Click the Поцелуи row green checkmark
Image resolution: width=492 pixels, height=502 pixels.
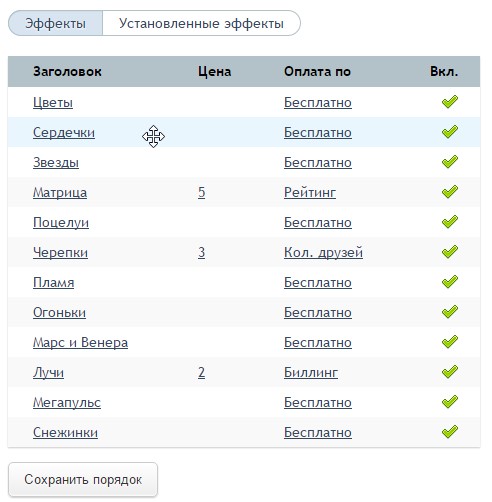(x=450, y=222)
